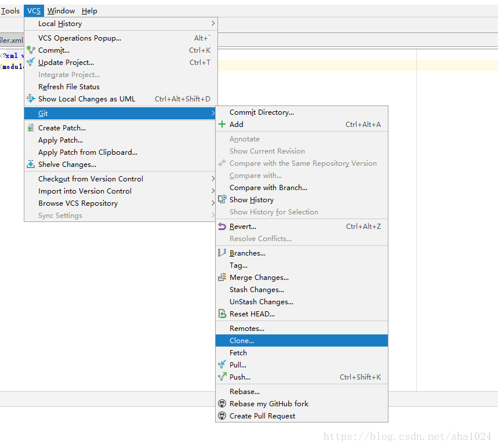Open the Window menu
This screenshot has width=498, height=448.
pyautogui.click(x=61, y=11)
